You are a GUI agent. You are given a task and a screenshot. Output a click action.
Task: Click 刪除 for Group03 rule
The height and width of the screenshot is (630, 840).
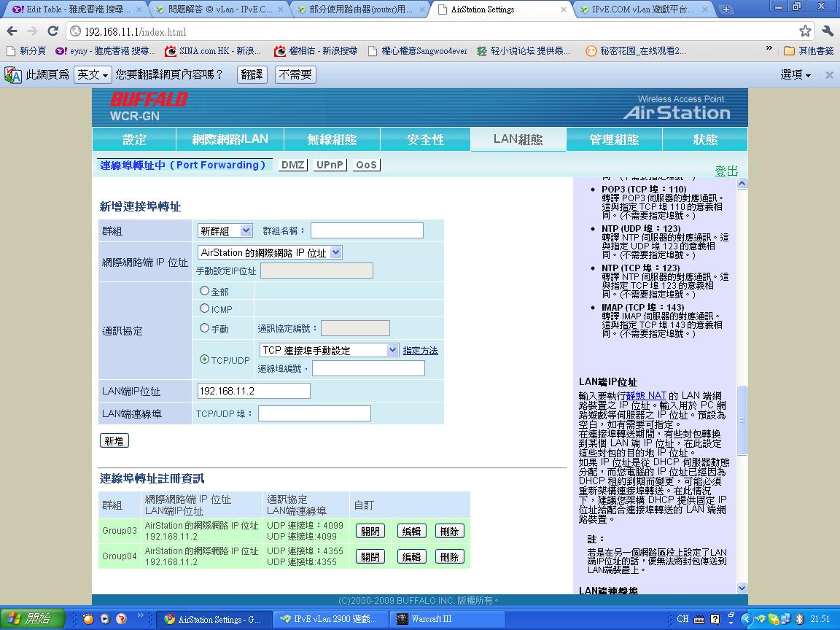(x=449, y=531)
